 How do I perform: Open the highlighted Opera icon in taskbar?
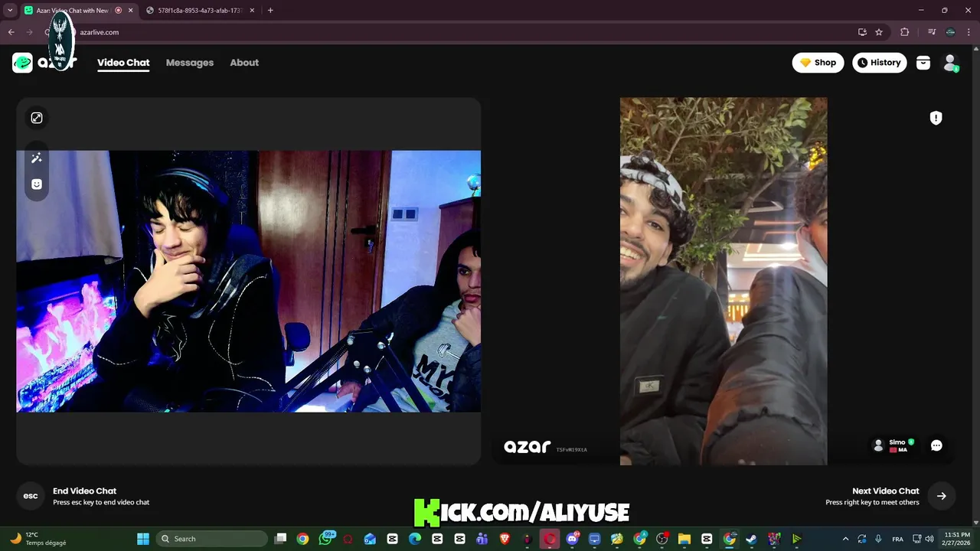pyautogui.click(x=550, y=539)
